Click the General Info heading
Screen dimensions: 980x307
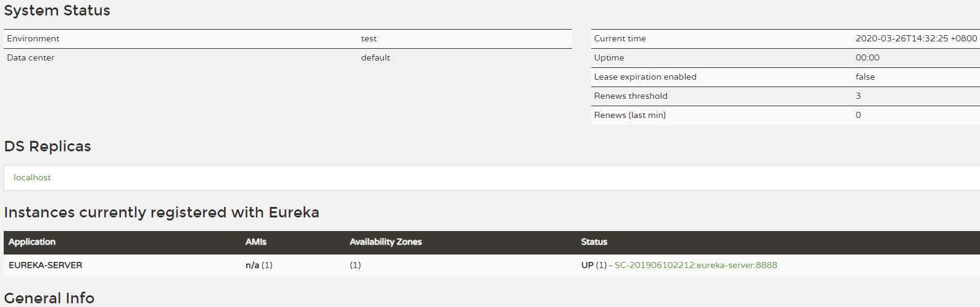[49, 298]
